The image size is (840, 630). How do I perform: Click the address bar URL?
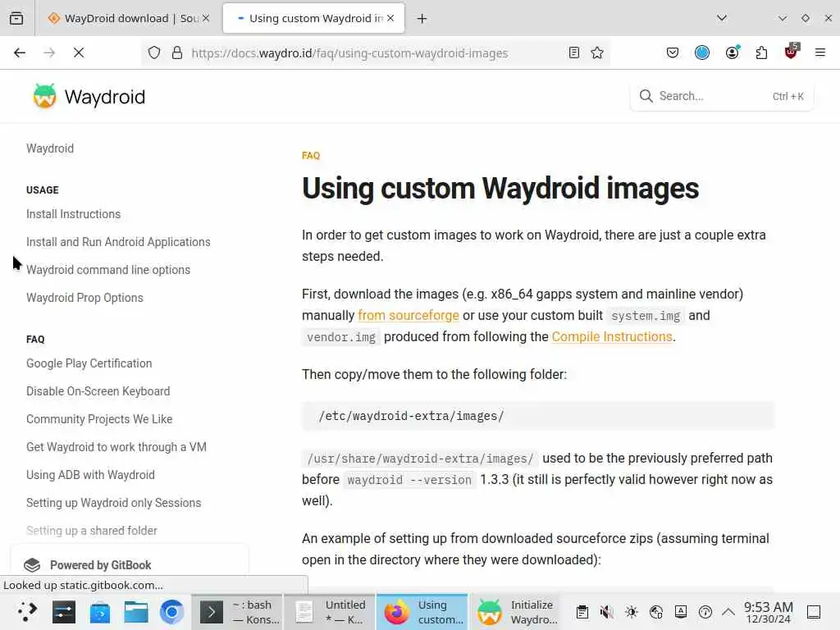click(349, 53)
